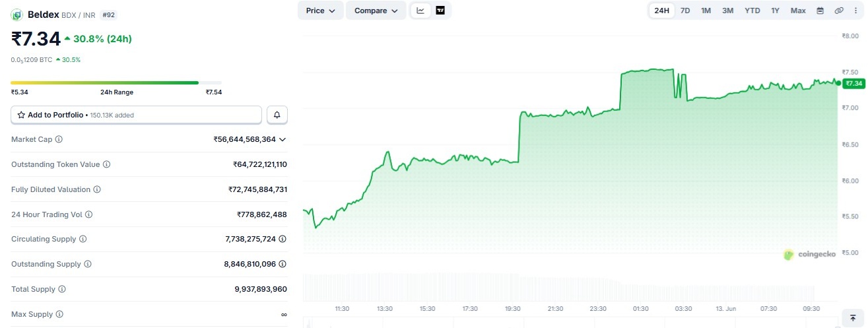
Task: Show info for Max Supply
Action: pos(59,314)
